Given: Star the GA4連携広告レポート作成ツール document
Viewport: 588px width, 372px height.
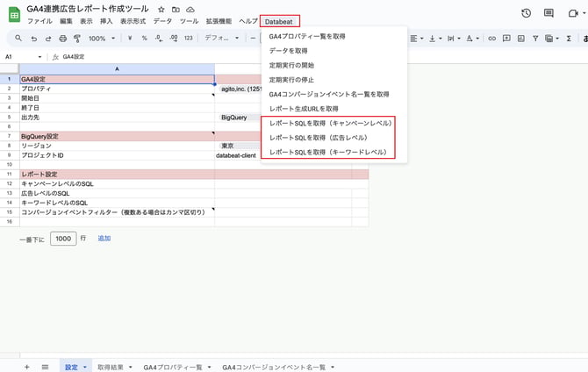Looking at the screenshot, I should point(161,10).
